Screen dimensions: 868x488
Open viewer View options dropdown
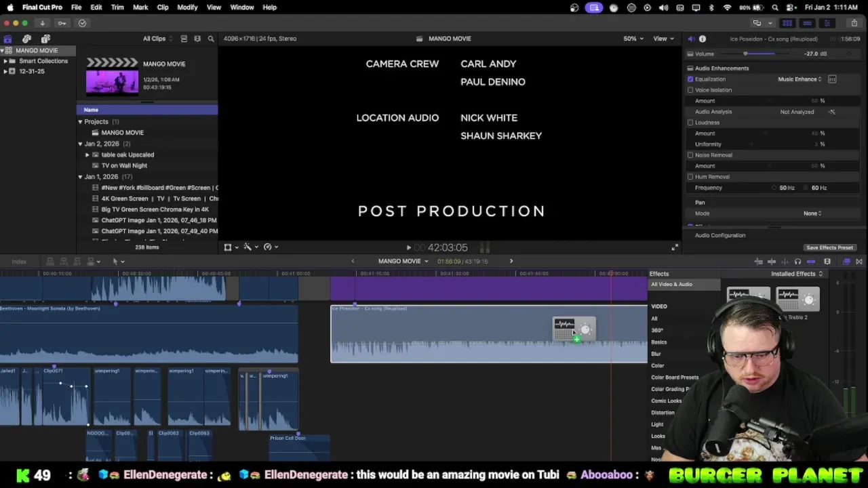point(663,39)
